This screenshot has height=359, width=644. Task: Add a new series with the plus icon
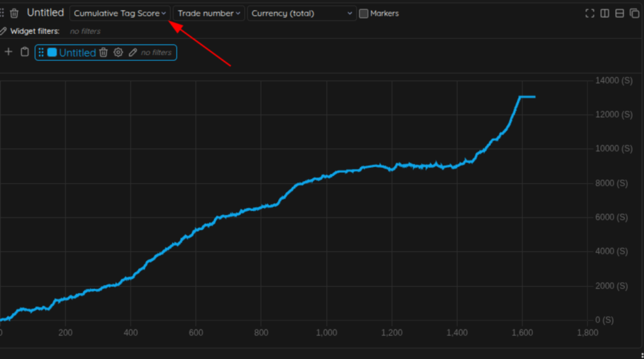click(x=9, y=52)
